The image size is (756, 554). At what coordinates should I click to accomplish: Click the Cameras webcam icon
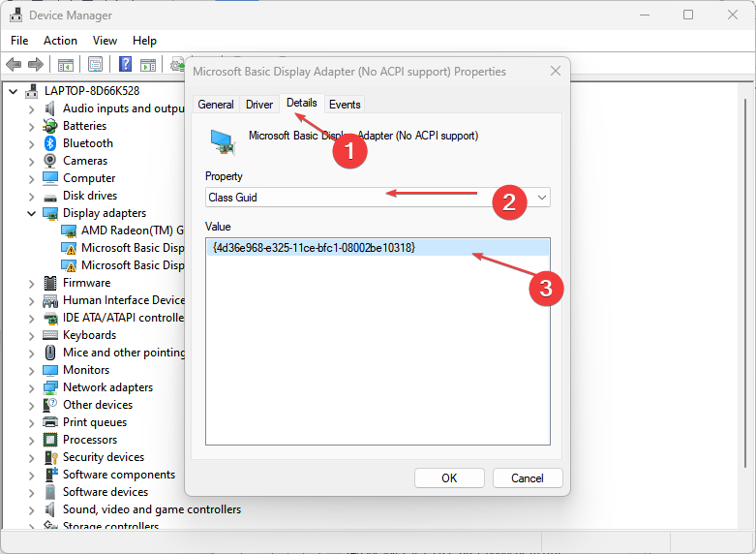50,161
